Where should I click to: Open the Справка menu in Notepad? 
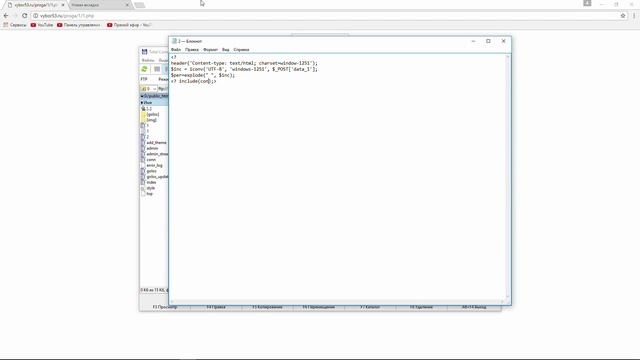click(x=241, y=49)
